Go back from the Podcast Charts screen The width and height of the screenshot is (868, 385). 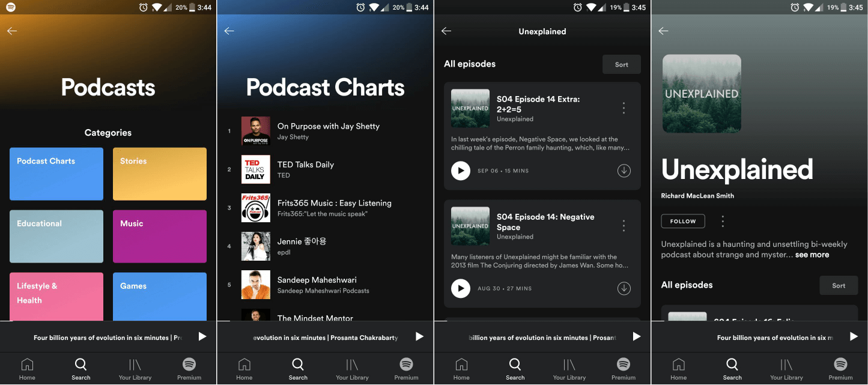pyautogui.click(x=229, y=31)
